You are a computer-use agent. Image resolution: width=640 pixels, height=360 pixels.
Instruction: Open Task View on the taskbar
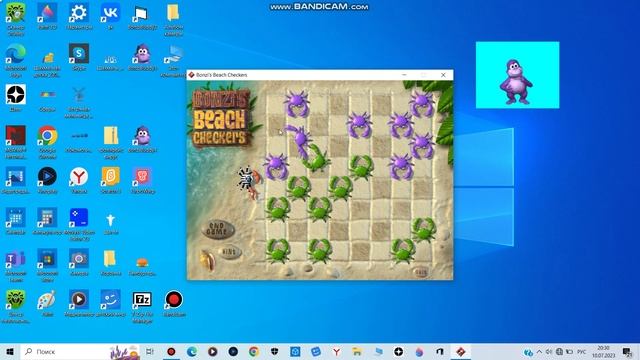coord(150,351)
